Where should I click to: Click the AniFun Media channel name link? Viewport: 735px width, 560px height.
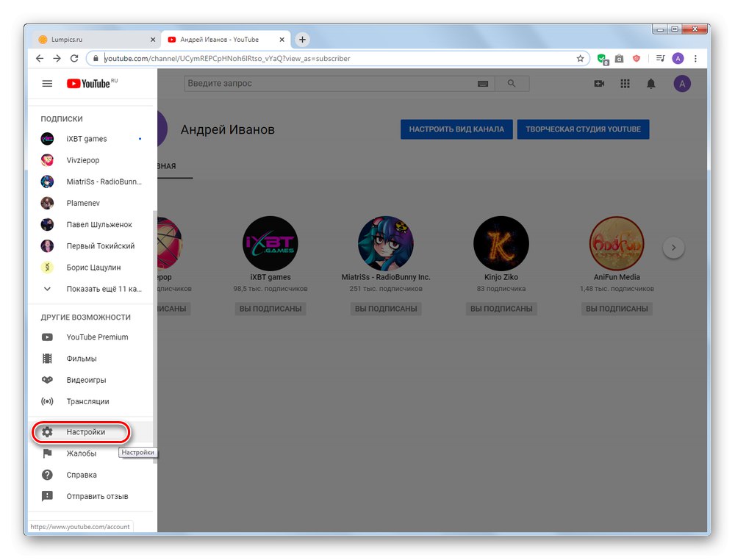617,277
